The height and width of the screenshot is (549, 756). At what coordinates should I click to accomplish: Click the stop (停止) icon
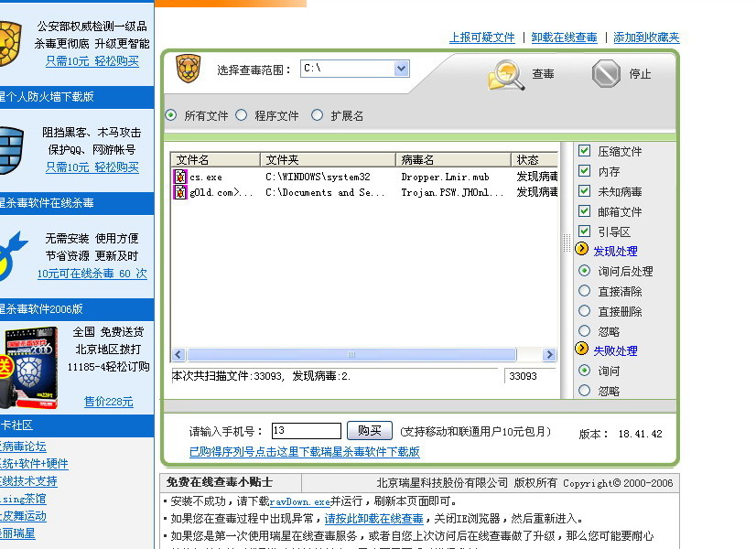click(606, 74)
